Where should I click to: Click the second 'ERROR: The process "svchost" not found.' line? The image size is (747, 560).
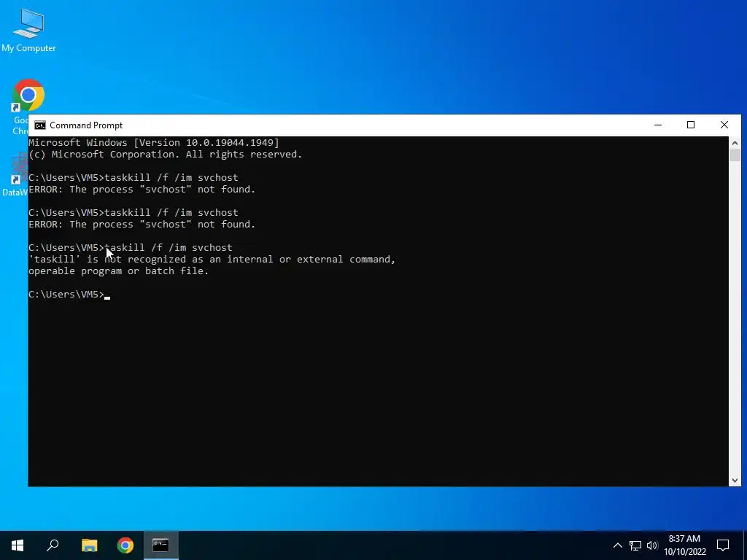[142, 225]
